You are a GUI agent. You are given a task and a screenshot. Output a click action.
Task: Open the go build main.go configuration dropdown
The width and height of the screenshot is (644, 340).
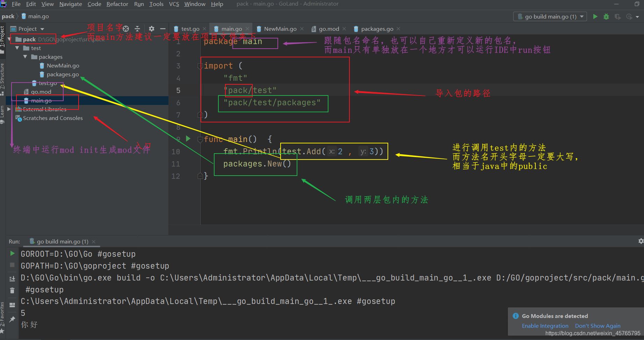550,16
